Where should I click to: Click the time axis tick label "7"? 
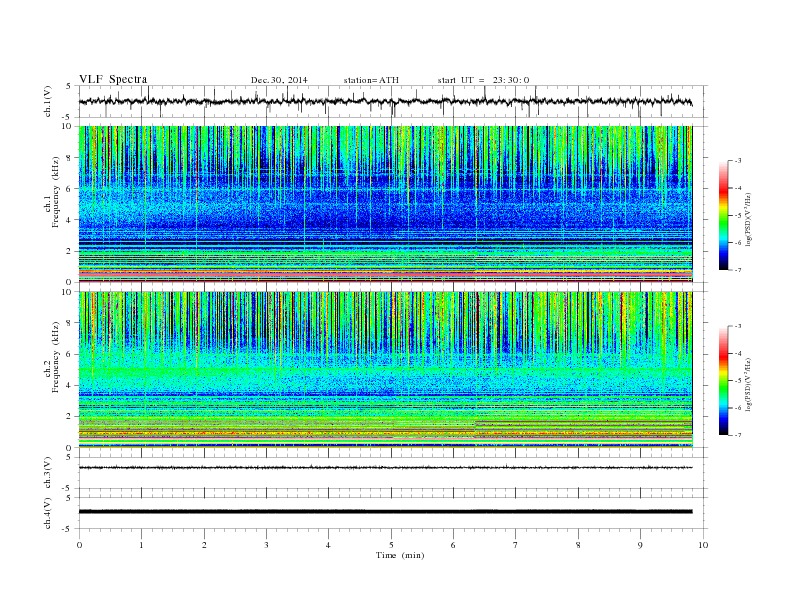click(x=516, y=545)
